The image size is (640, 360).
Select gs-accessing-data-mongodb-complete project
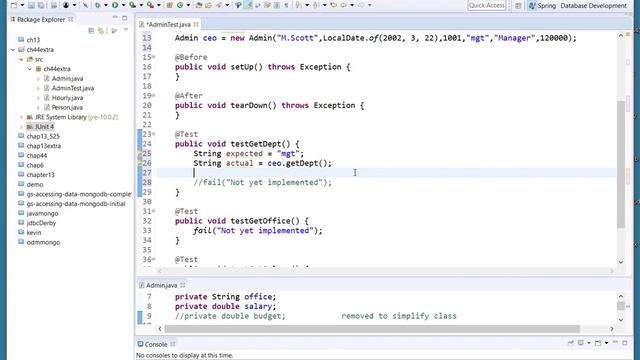pos(78,194)
